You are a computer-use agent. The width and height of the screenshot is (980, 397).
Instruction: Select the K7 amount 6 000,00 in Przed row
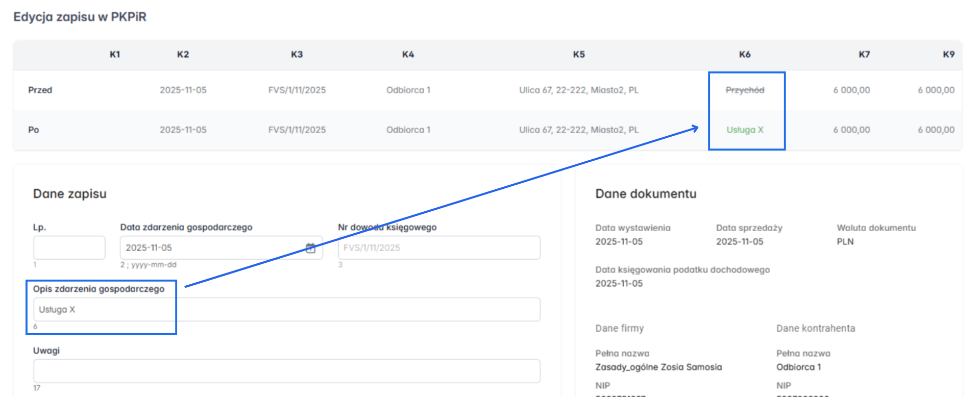[x=852, y=90]
